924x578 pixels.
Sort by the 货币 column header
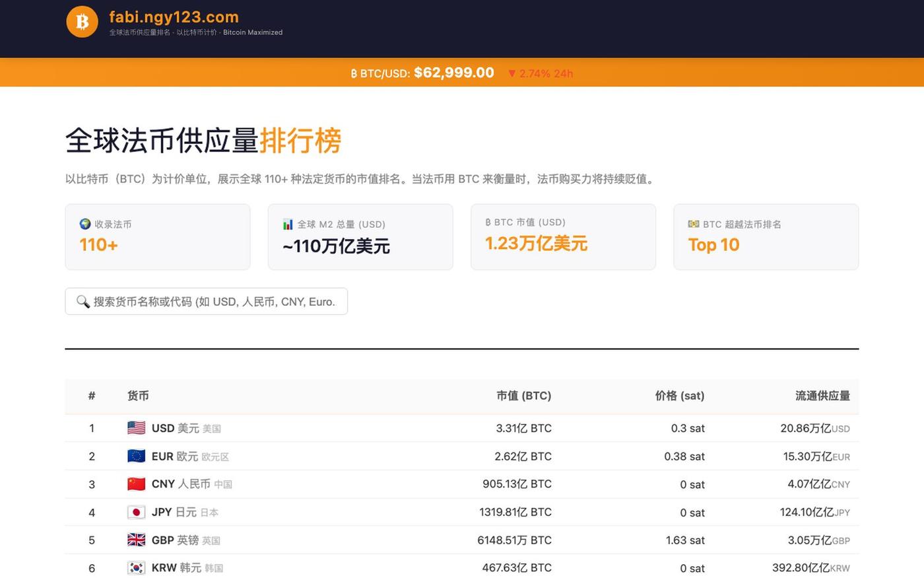(138, 396)
